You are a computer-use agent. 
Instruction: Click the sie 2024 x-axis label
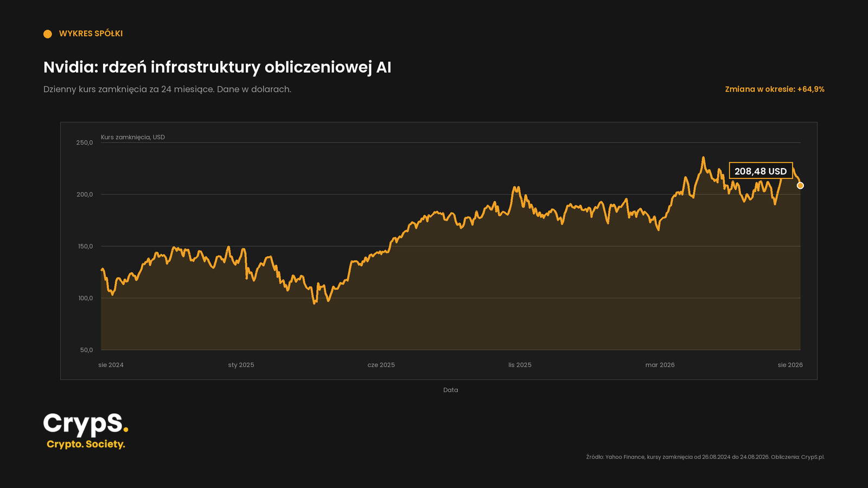click(x=111, y=365)
